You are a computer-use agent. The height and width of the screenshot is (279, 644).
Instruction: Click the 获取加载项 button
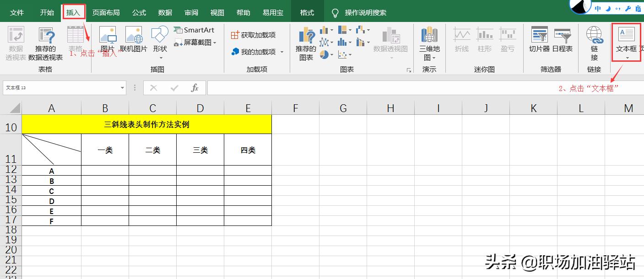click(x=254, y=34)
